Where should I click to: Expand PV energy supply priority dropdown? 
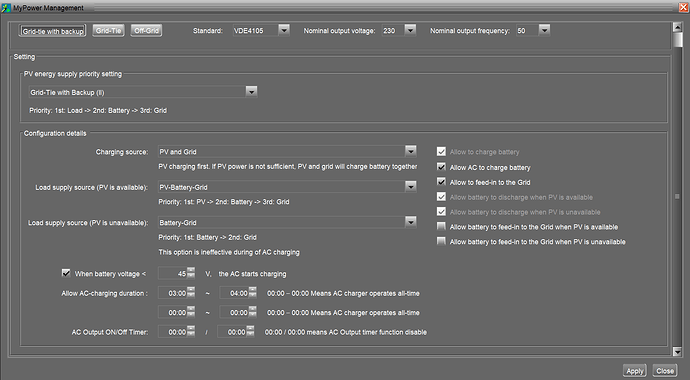click(x=251, y=92)
